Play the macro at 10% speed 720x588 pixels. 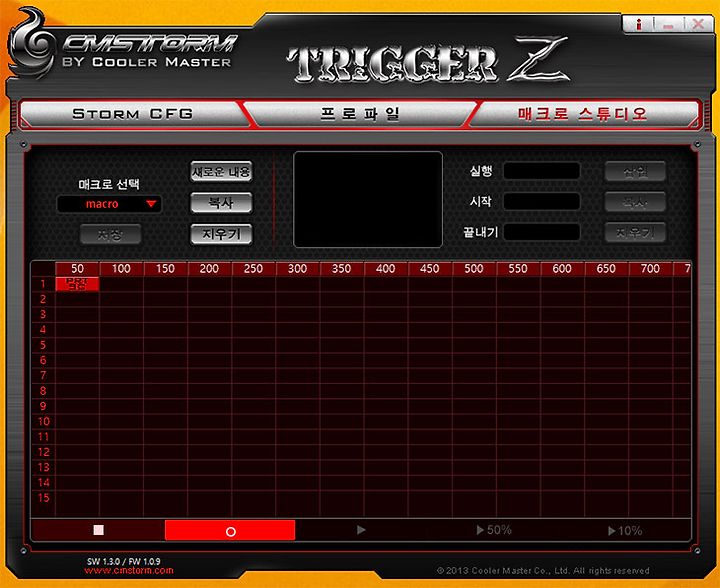(625, 531)
